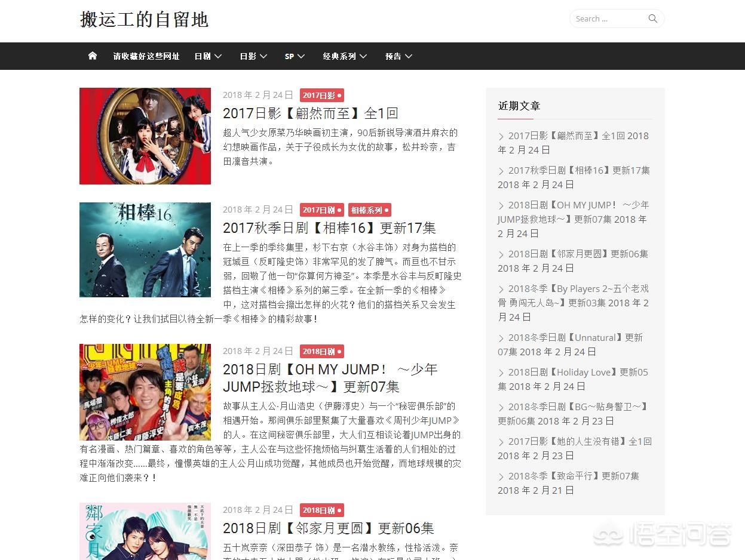
Task: Open title 2017日影【翩然而至】全1回
Action: 311,113
